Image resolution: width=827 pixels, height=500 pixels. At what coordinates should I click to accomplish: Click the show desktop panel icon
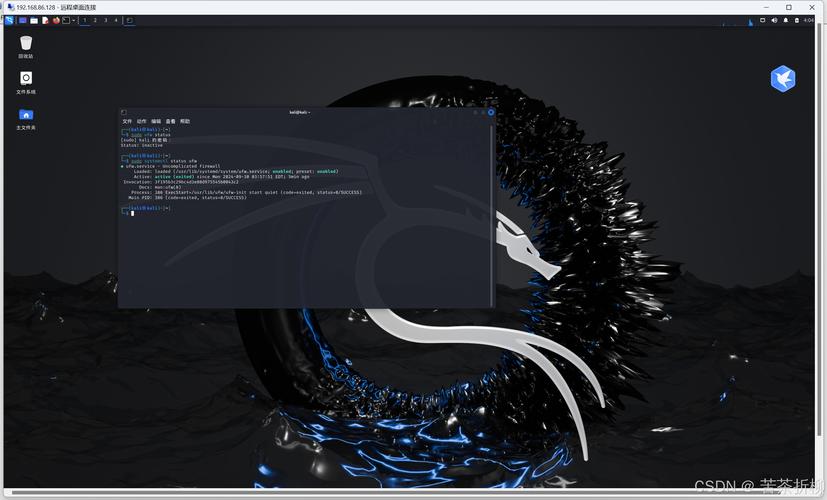click(x=23, y=20)
